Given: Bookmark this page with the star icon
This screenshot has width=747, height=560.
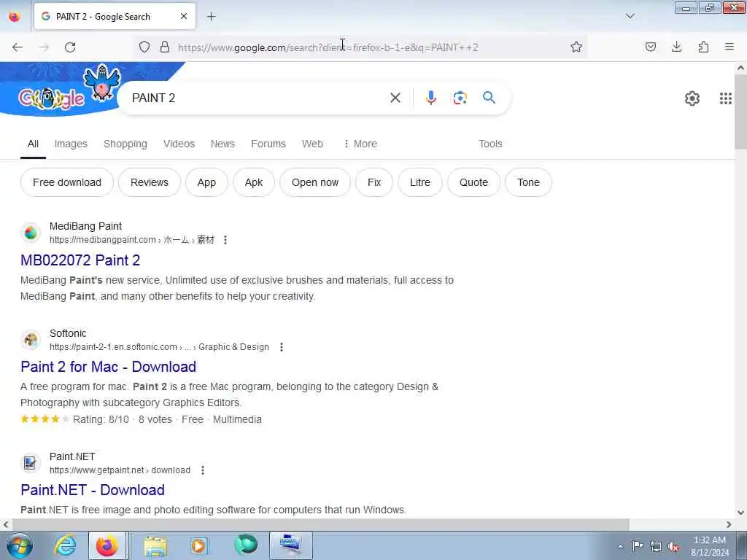Looking at the screenshot, I should pyautogui.click(x=576, y=47).
